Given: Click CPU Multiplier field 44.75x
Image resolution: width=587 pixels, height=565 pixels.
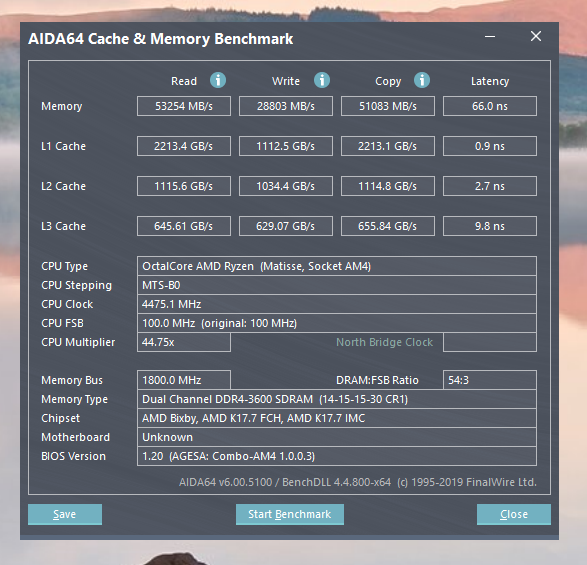Looking at the screenshot, I should pyautogui.click(x=184, y=342).
